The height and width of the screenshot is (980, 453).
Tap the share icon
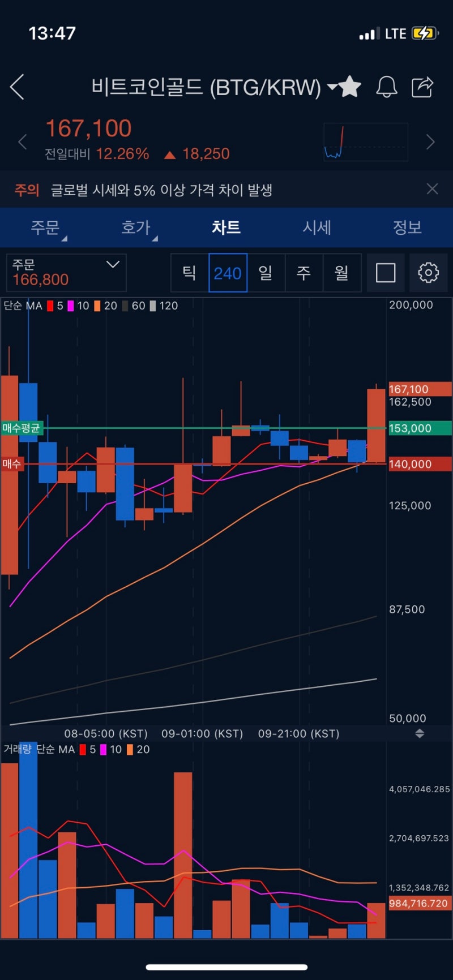click(422, 87)
